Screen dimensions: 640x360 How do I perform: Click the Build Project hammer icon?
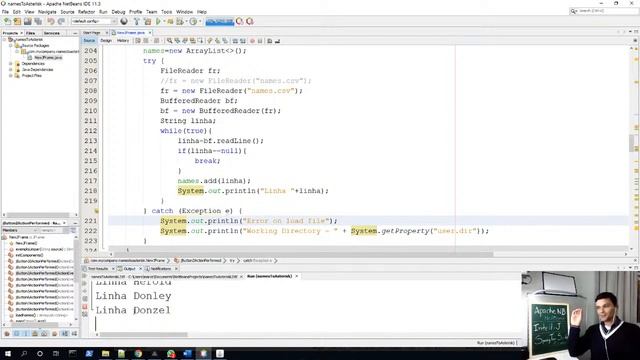[x=137, y=21]
